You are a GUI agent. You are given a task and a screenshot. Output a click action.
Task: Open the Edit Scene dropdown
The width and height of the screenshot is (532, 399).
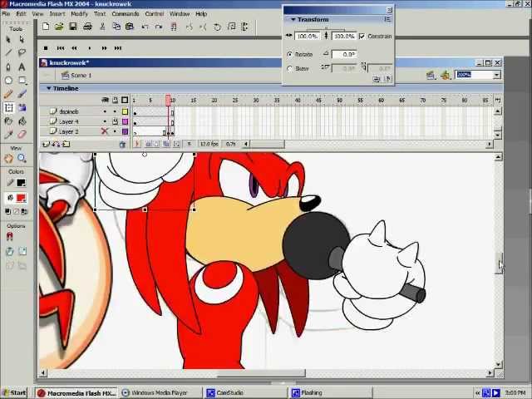tap(431, 75)
